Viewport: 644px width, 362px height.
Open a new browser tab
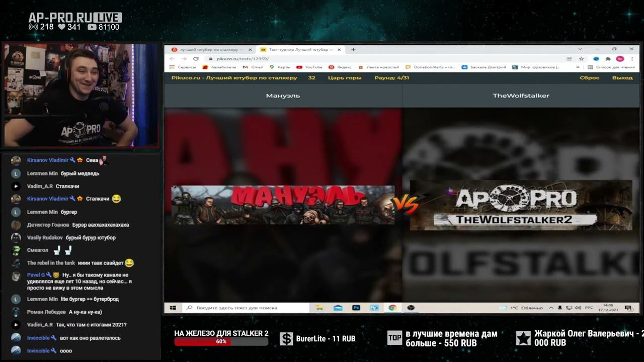pyautogui.click(x=353, y=50)
